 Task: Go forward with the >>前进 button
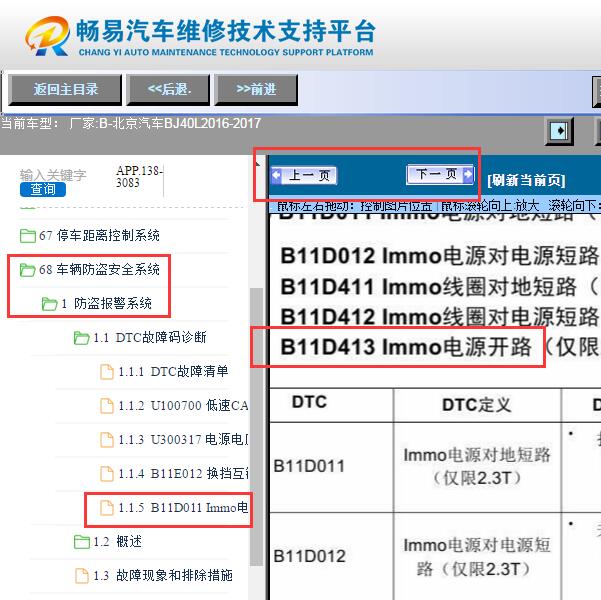click(256, 90)
